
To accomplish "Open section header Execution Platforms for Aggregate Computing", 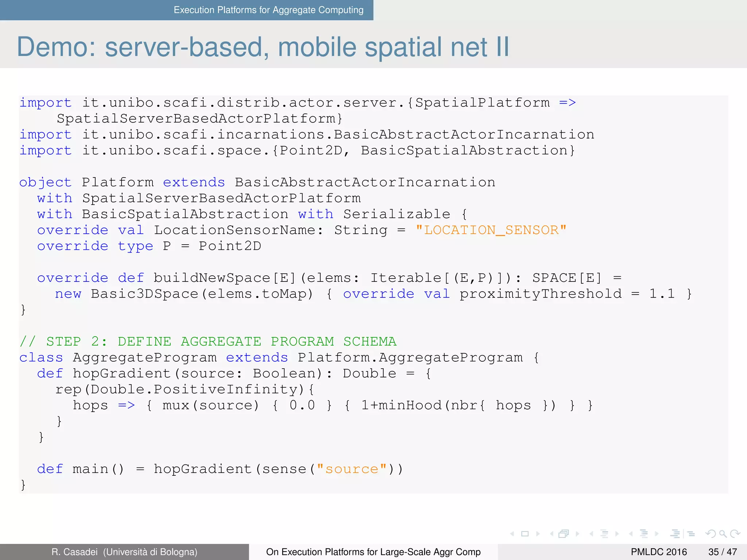I will pyautogui.click(x=268, y=10).
